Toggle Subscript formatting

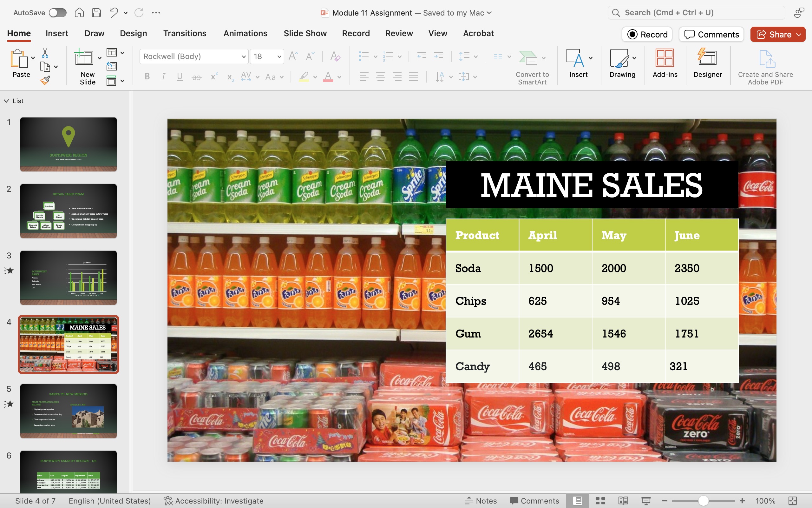230,77
